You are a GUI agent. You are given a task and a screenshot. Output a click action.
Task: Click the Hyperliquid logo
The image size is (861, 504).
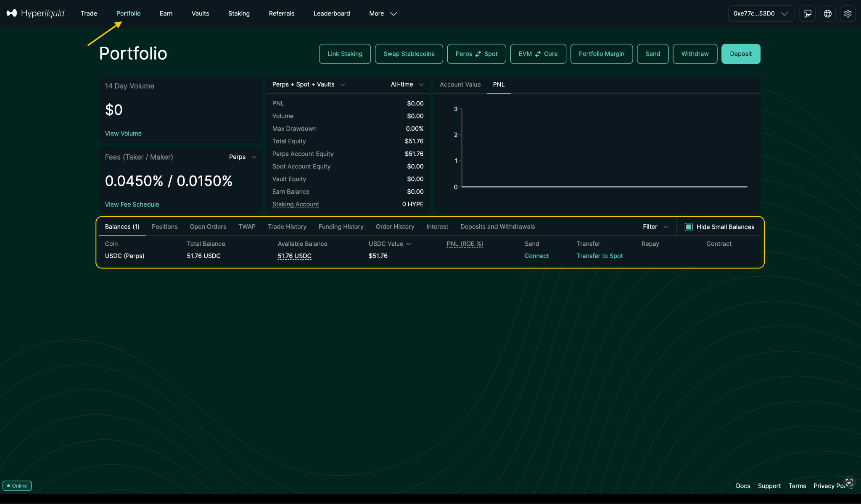coord(36,13)
